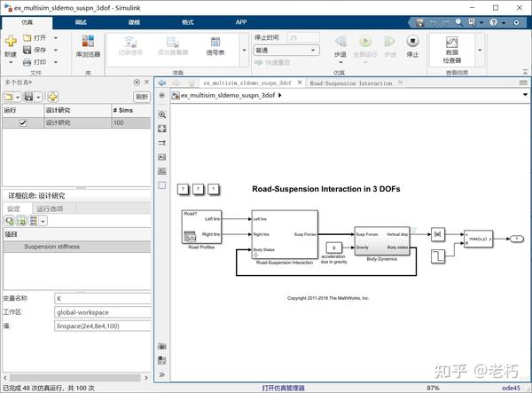The width and height of the screenshot is (532, 393).
Task: Click the hide/show explorer bar circle button
Action: click(162, 95)
